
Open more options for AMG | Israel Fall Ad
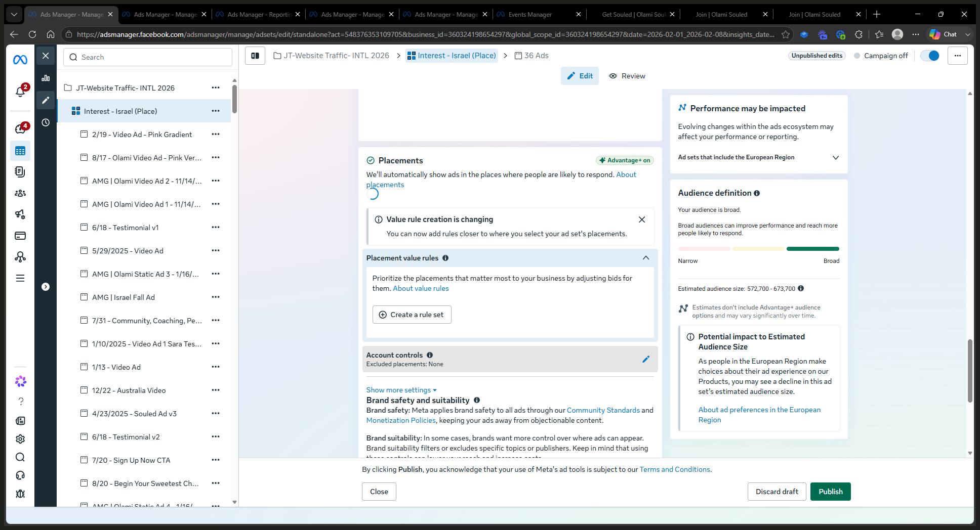tap(216, 297)
